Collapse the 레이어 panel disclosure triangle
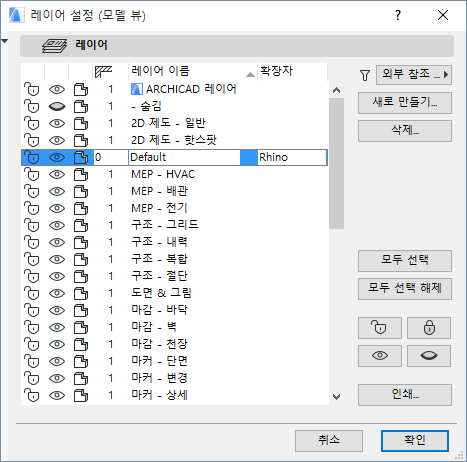 pos(5,41)
